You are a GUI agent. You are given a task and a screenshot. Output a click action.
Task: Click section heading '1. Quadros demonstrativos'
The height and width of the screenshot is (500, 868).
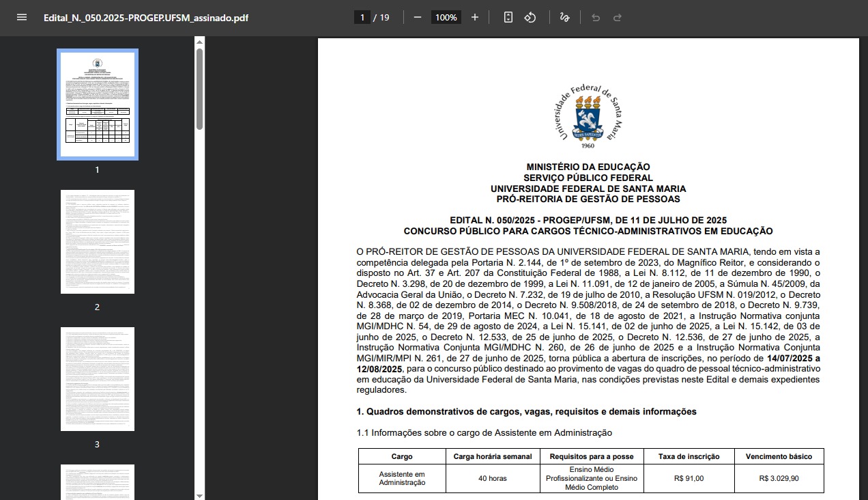click(526, 412)
